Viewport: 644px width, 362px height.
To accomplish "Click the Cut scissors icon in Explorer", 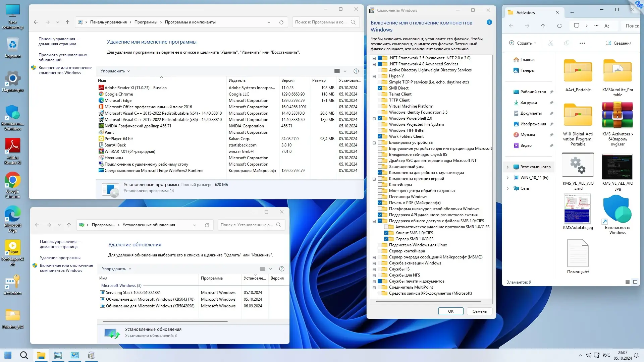I will pyautogui.click(x=550, y=43).
